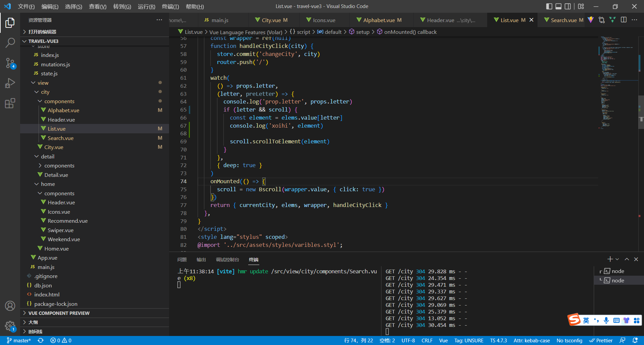The image size is (644, 345).
Task: Click the master* git branch indicator
Action: [19, 340]
